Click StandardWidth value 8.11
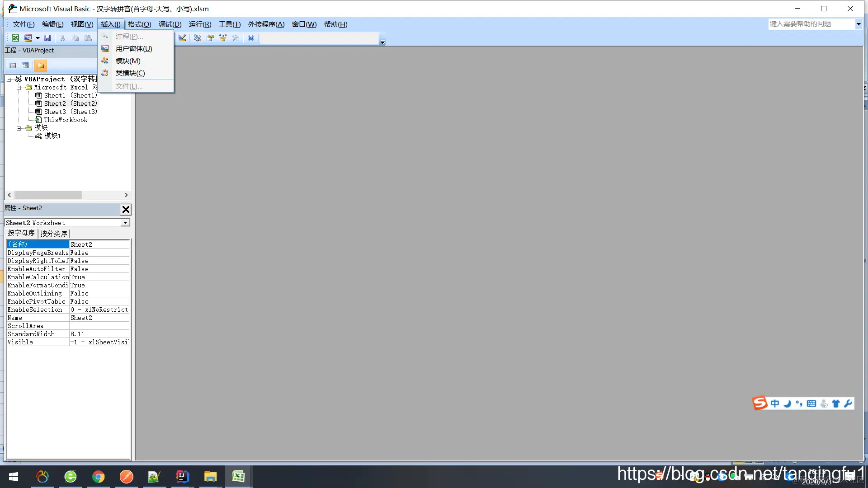Image resolution: width=868 pixels, height=488 pixels. [x=99, y=334]
